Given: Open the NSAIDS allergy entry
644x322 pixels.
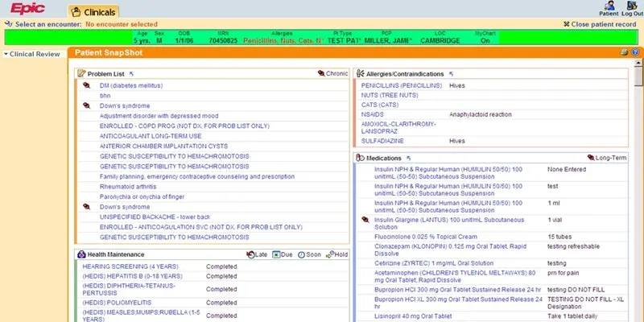Looking at the screenshot, I should point(372,114).
